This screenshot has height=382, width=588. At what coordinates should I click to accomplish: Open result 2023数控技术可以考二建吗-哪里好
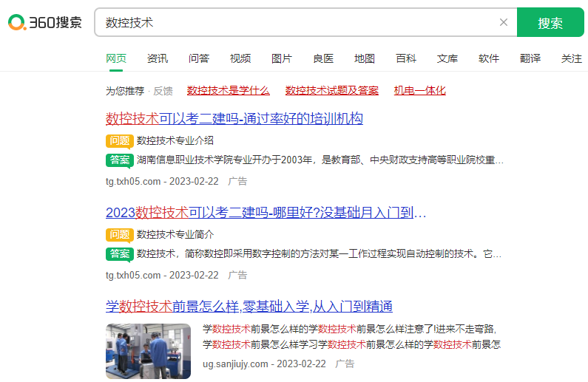[266, 213]
